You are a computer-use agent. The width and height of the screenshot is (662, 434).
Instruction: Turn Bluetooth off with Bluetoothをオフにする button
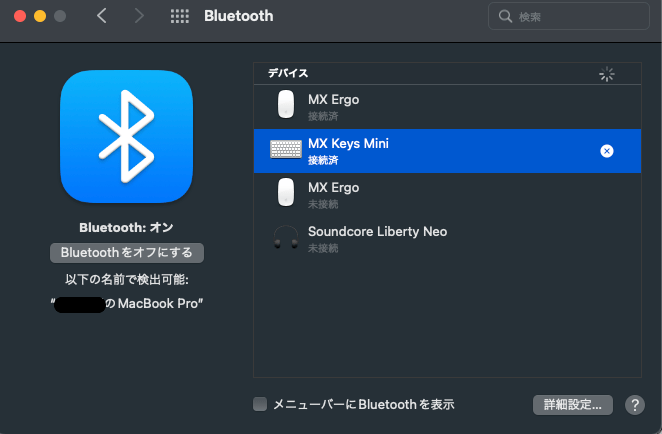click(127, 252)
